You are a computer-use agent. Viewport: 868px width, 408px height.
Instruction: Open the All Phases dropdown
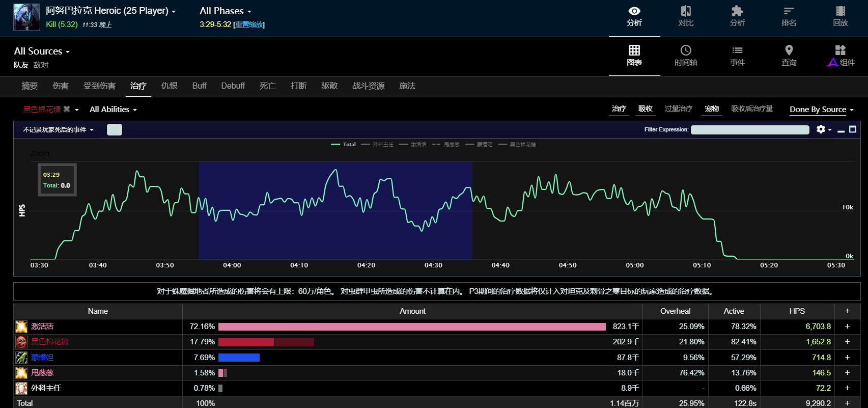(x=226, y=11)
